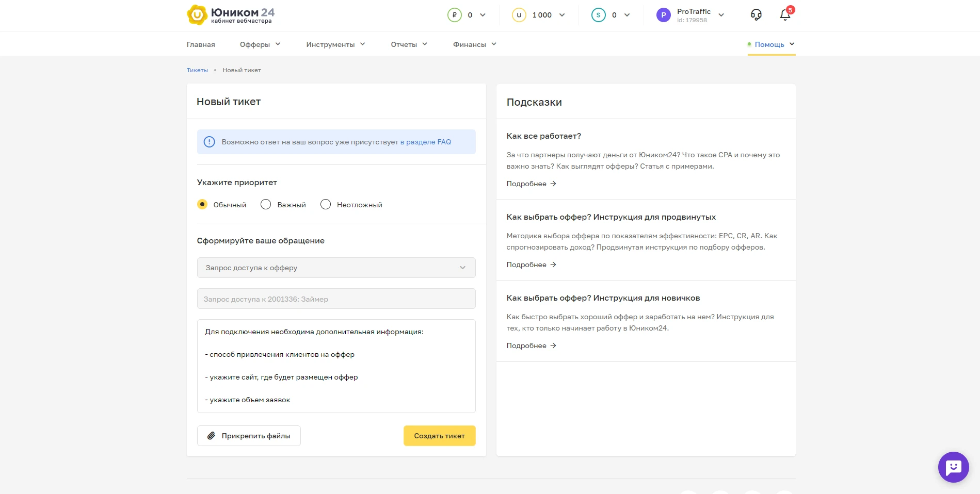Expand the 1 000 balance dropdown

pos(562,15)
